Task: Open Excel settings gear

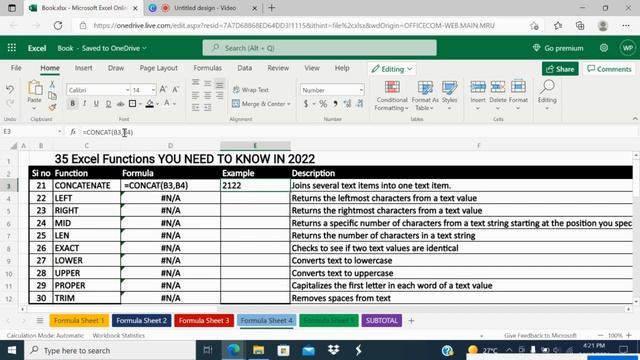Action: [604, 48]
